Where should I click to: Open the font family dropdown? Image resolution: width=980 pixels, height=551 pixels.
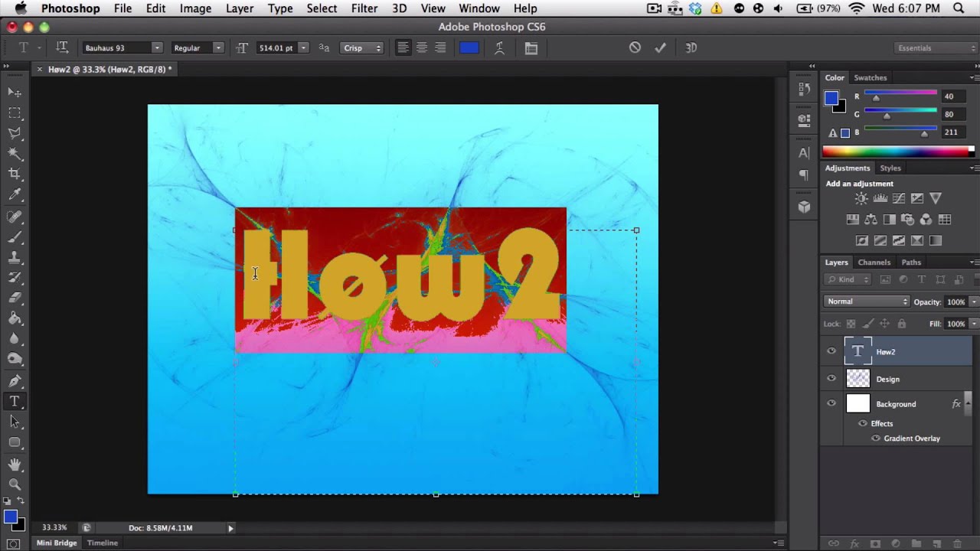(x=157, y=47)
